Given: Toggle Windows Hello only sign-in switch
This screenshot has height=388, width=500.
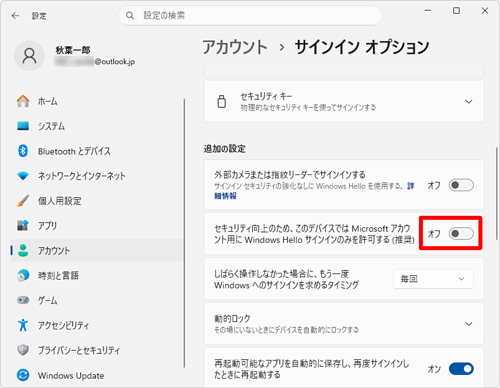Looking at the screenshot, I should click(461, 233).
